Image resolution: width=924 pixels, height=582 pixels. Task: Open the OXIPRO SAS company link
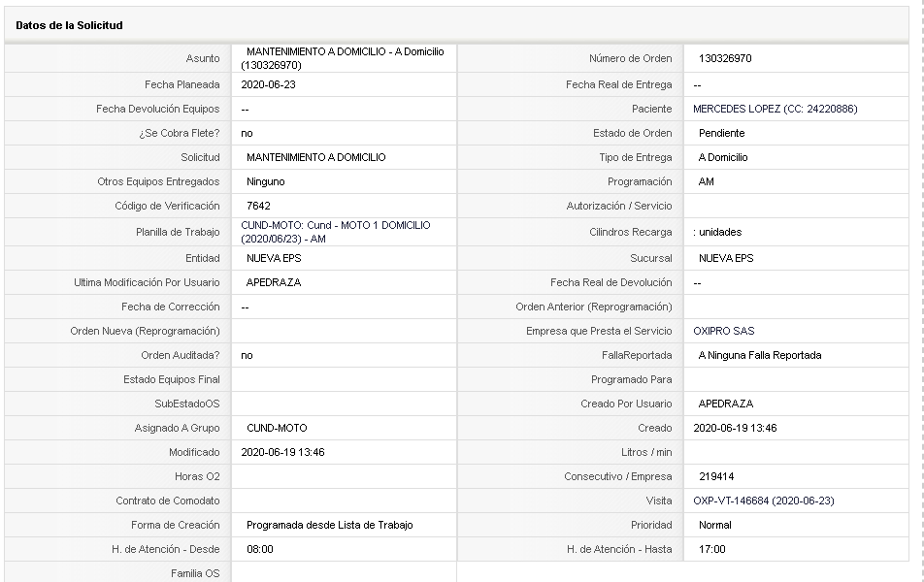click(x=724, y=331)
